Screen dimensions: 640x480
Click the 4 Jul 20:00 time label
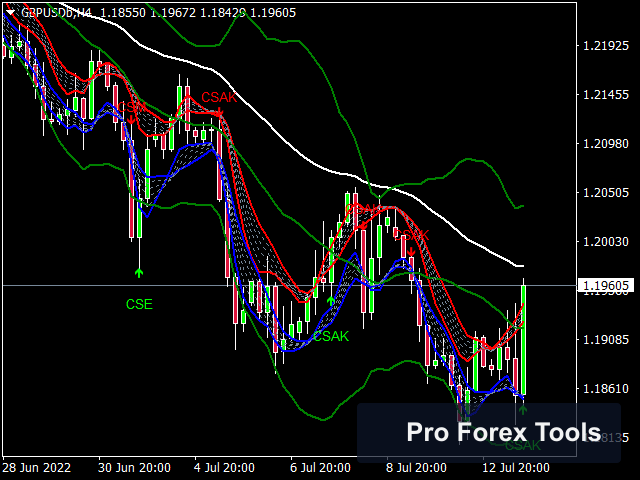coord(224,468)
